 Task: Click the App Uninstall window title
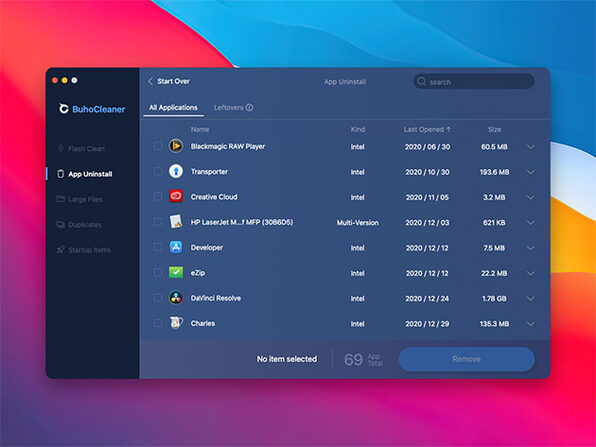tap(345, 82)
